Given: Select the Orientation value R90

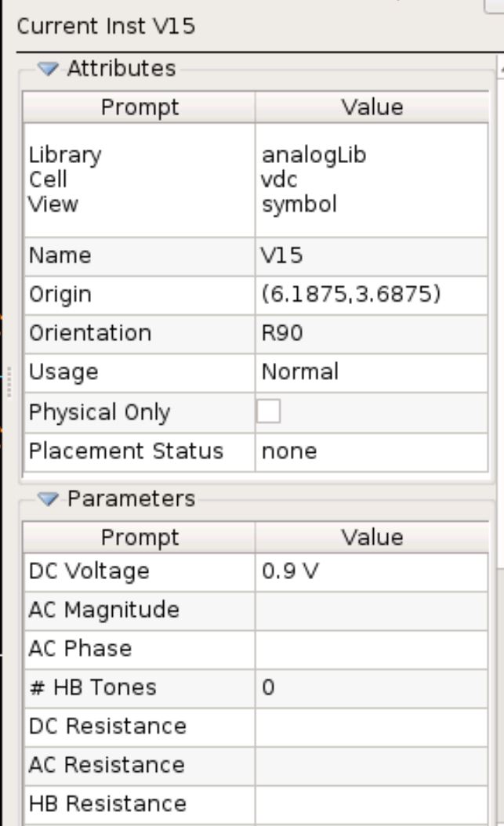Looking at the screenshot, I should [314, 333].
